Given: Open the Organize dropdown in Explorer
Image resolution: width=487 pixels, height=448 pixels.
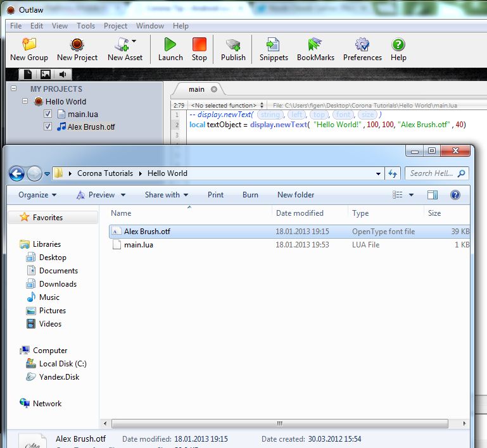Looking at the screenshot, I should [37, 195].
